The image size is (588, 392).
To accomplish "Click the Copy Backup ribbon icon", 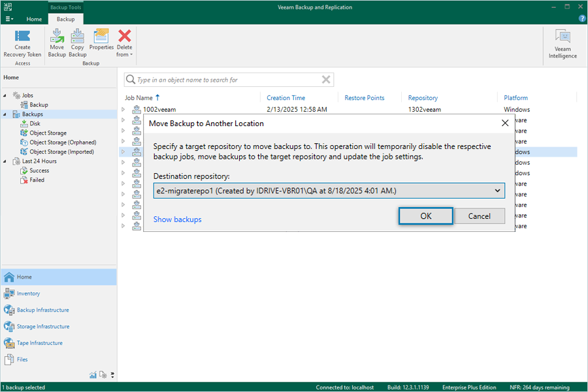I will [78, 36].
